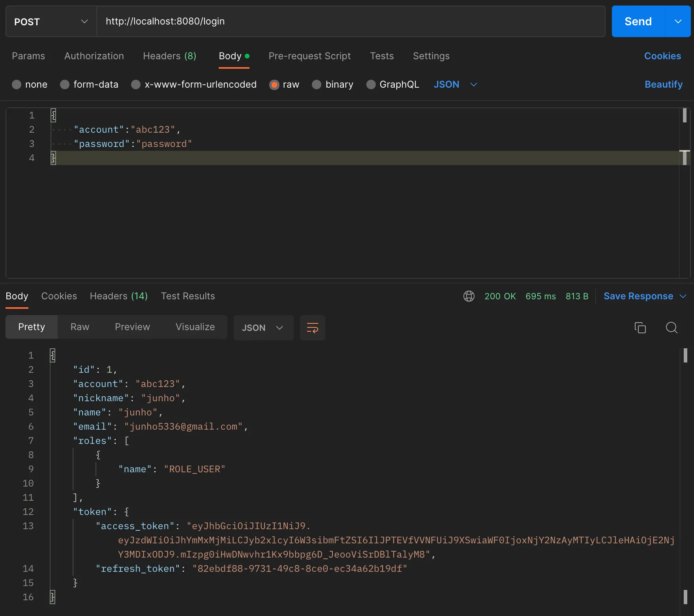This screenshot has width=694, height=616.
Task: Click the Send button
Action: pyautogui.click(x=638, y=21)
